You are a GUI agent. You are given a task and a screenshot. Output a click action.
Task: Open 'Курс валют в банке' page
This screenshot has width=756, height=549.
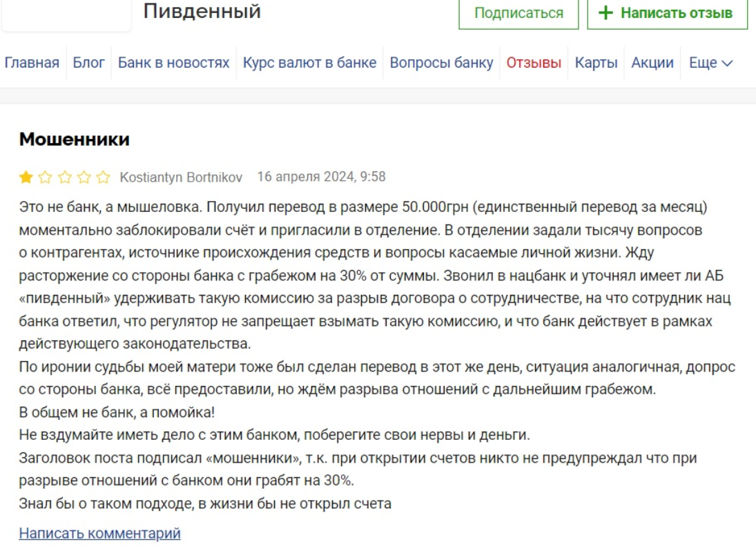pos(309,63)
